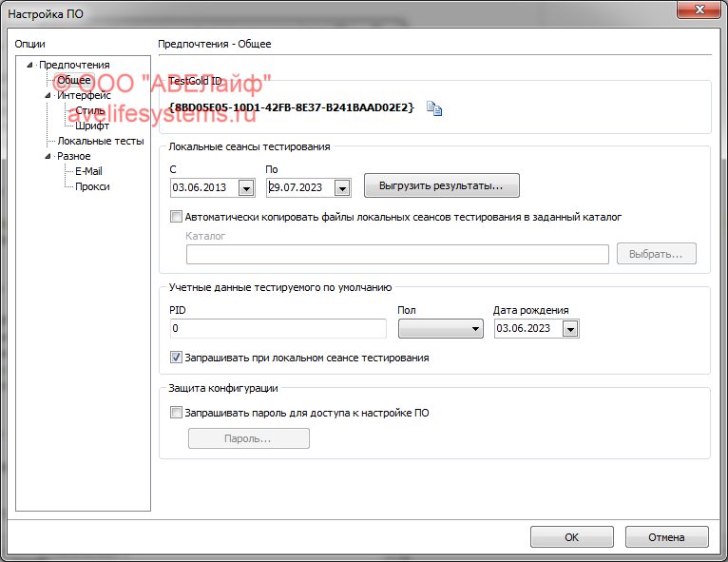This screenshot has width=728, height=562.
Task: Collapse the Предпочтения tree node
Action: point(30,66)
